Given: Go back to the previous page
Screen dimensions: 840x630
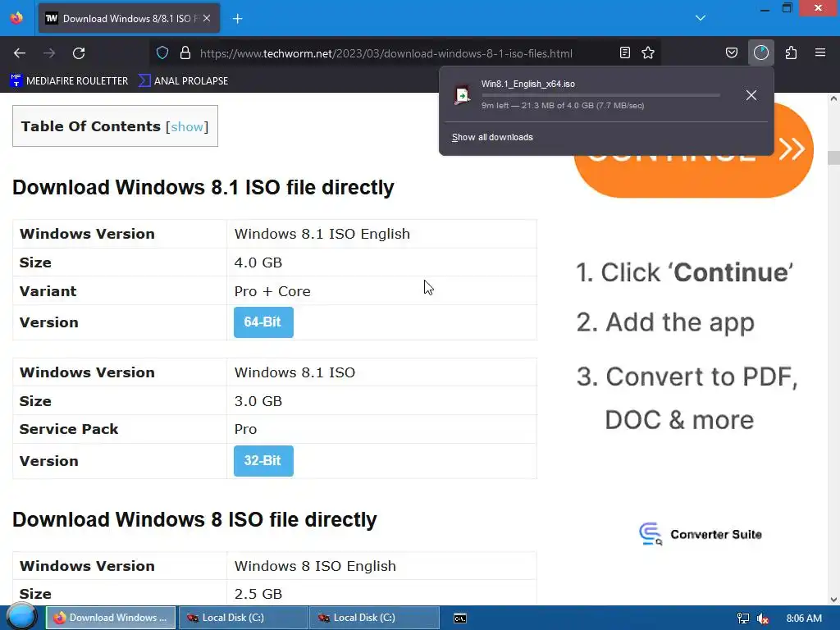Looking at the screenshot, I should coord(20,53).
